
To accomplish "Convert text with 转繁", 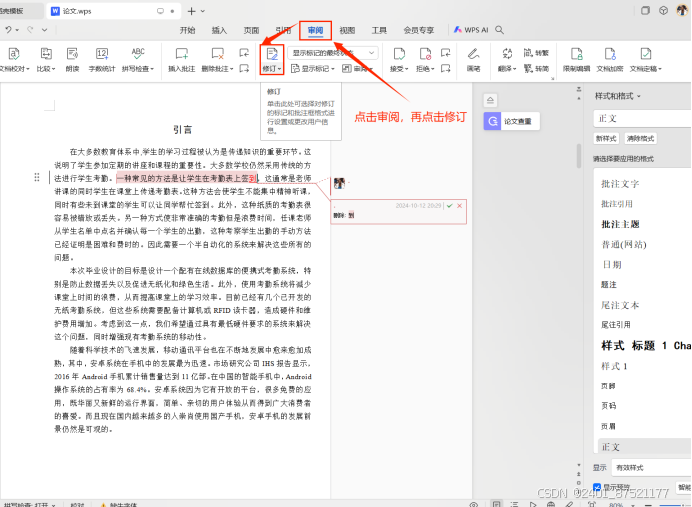I will (x=536, y=53).
